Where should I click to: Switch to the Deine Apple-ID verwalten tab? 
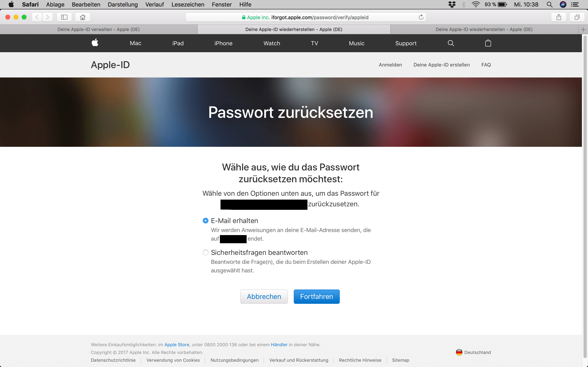(x=99, y=29)
